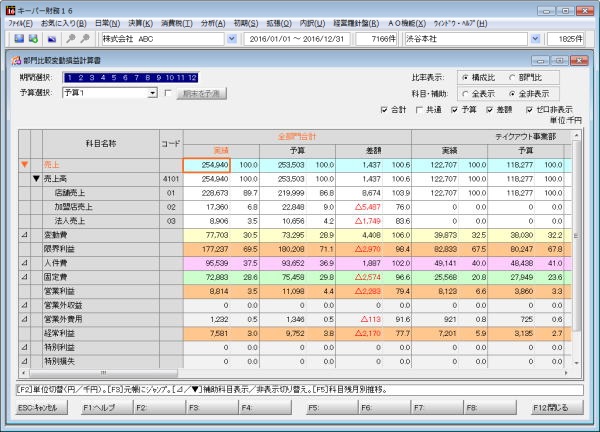
Task: Open the 経営羅針盤(R) menu
Action: pyautogui.click(x=356, y=24)
